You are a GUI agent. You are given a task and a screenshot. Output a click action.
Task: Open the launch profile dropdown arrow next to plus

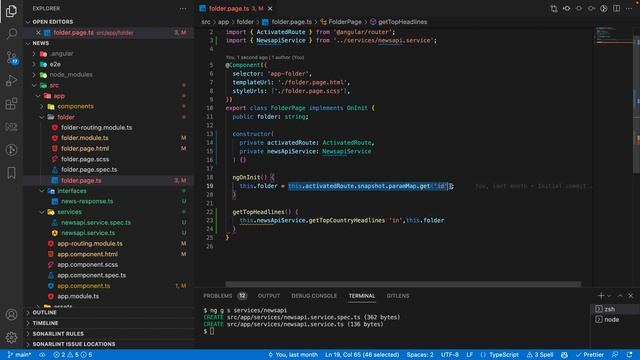(x=609, y=296)
